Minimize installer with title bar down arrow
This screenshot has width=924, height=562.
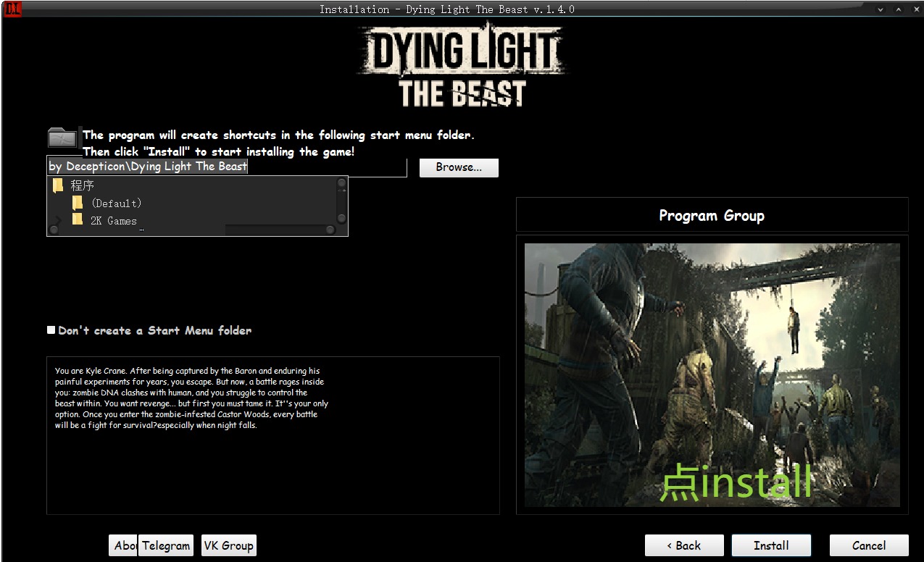(881, 9)
